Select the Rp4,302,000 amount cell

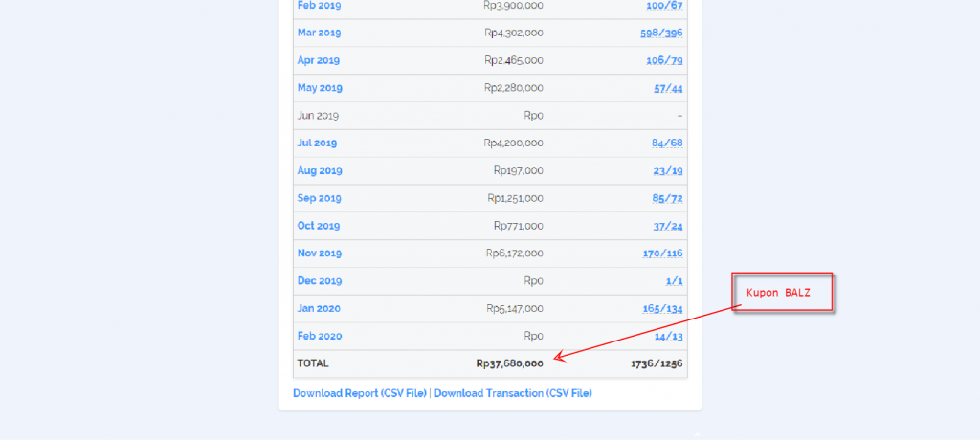coord(514,33)
